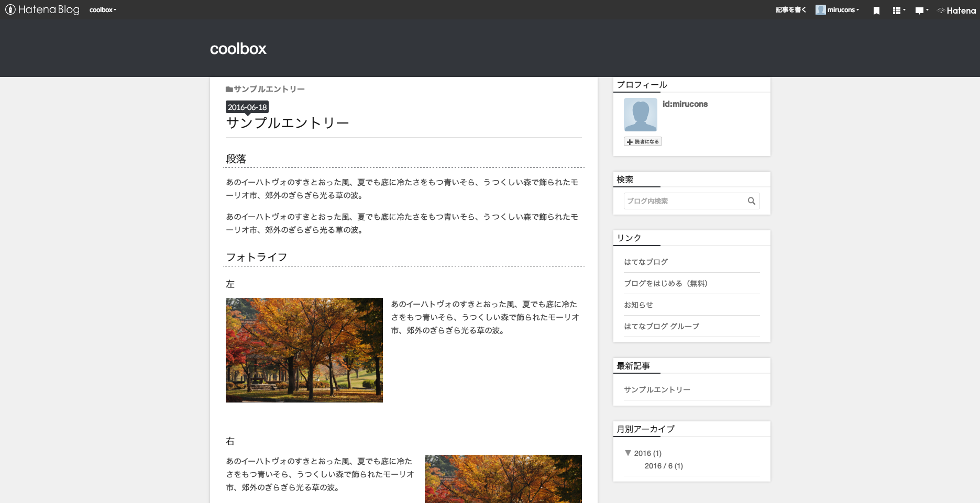Click the フォトライフ section heading

coord(257,258)
